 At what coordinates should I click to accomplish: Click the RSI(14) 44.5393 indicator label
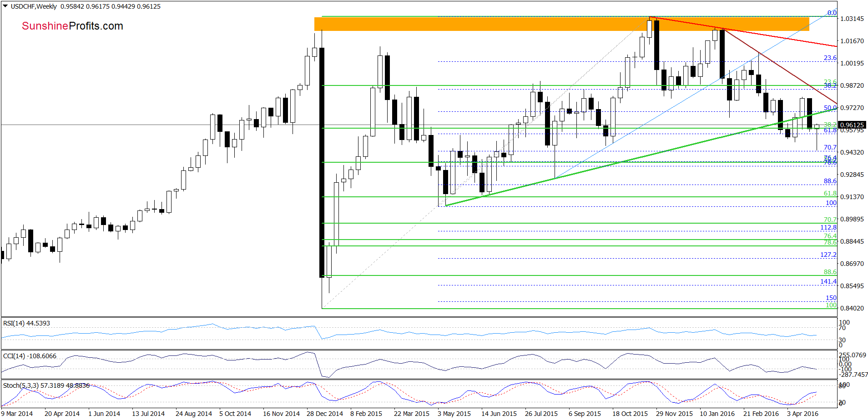click(x=26, y=323)
